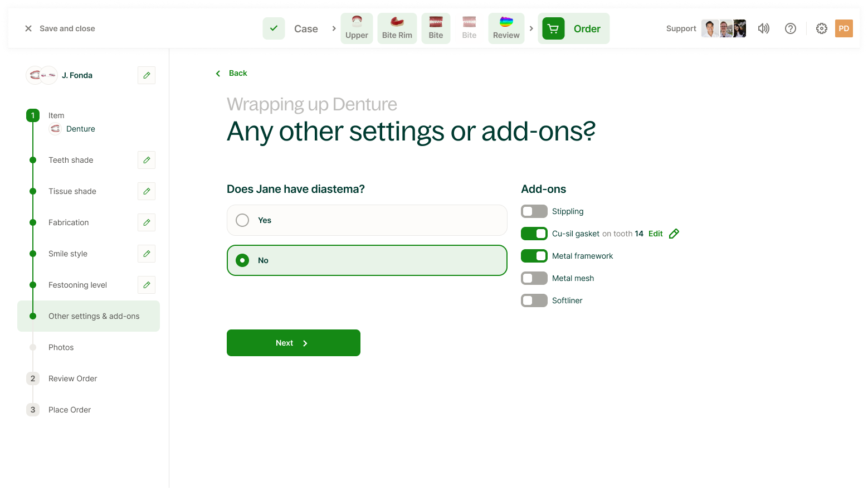Jump to Photos step in sidebar
This screenshot has width=868, height=490.
(61, 347)
